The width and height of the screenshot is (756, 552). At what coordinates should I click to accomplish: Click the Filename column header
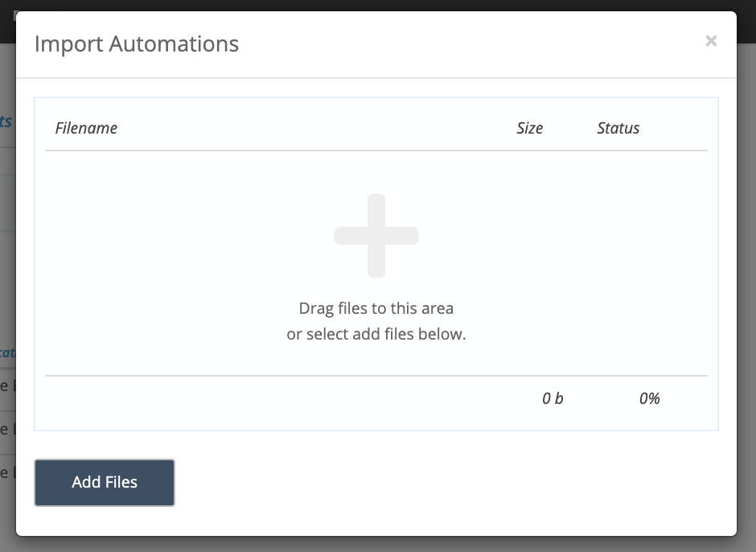(x=86, y=128)
